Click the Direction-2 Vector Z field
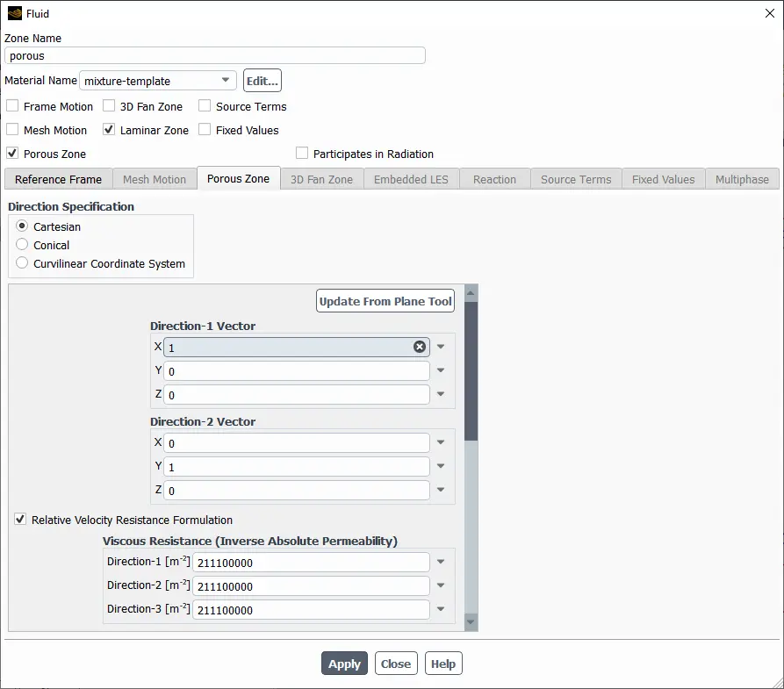The height and width of the screenshot is (689, 784). pyautogui.click(x=297, y=491)
